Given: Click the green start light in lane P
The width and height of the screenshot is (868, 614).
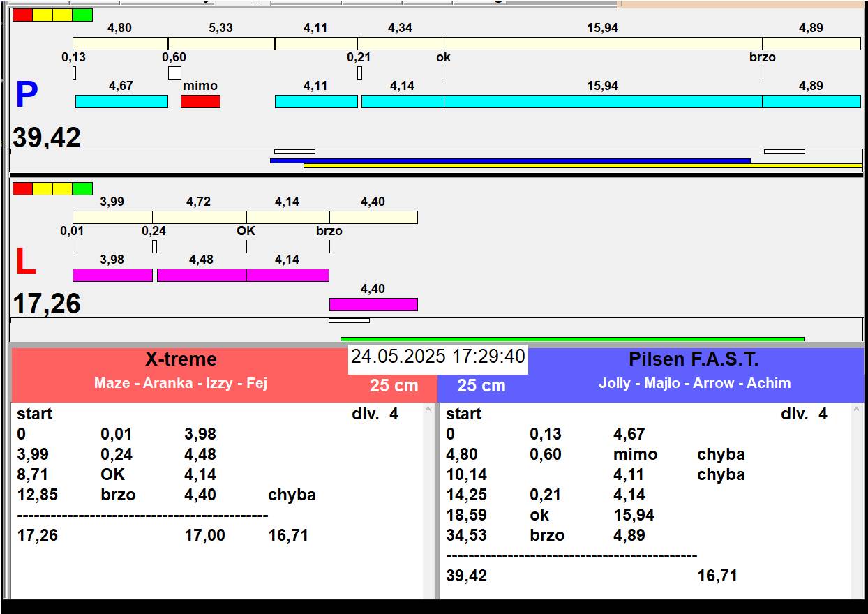Looking at the screenshot, I should (82, 15).
